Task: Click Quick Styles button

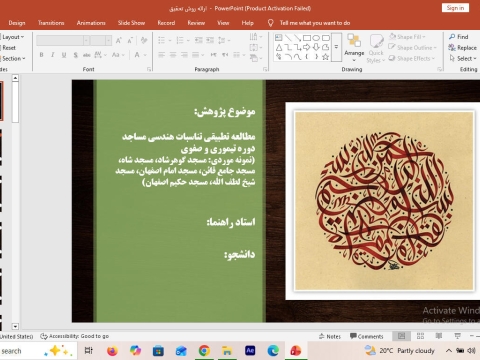Action: coord(376,48)
